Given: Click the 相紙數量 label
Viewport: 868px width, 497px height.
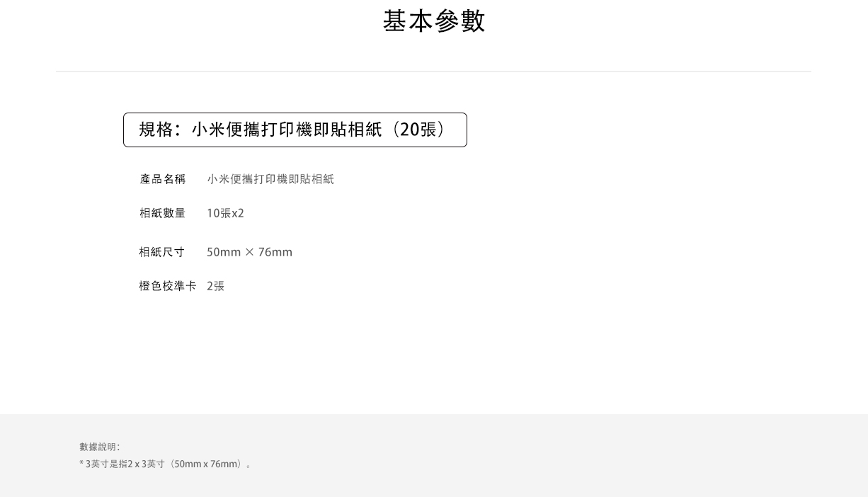Looking at the screenshot, I should (162, 214).
